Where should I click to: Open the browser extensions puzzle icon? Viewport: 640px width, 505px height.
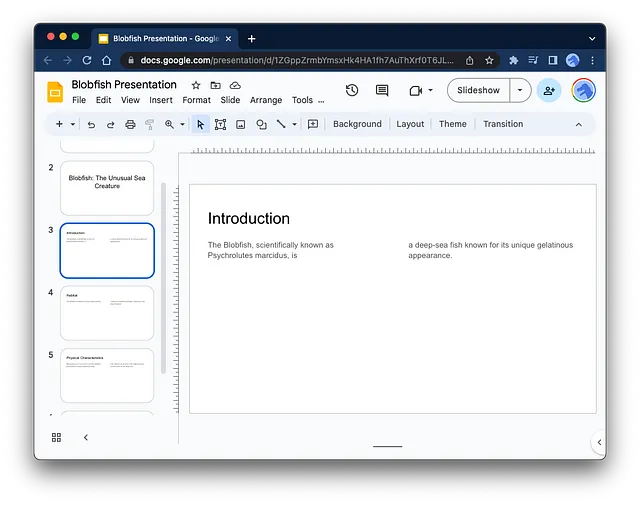513,60
